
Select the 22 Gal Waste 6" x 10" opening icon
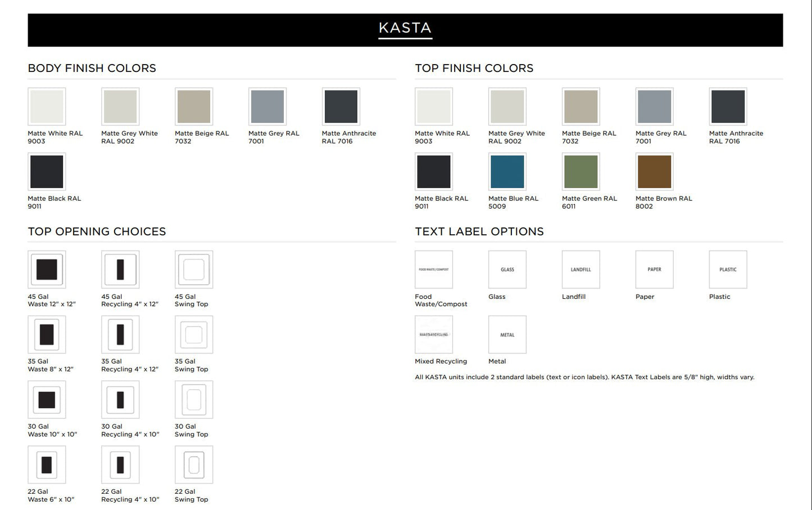click(x=47, y=465)
